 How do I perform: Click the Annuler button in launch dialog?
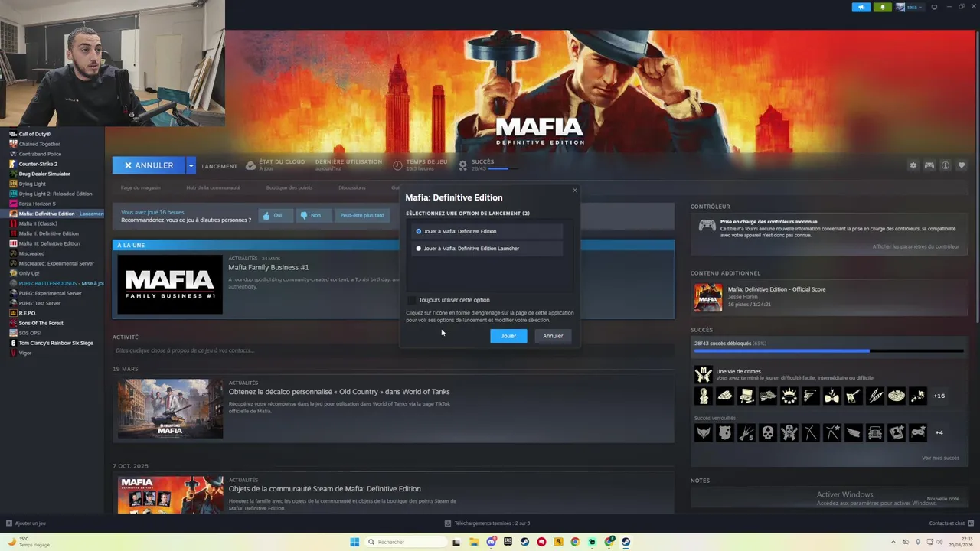click(553, 336)
